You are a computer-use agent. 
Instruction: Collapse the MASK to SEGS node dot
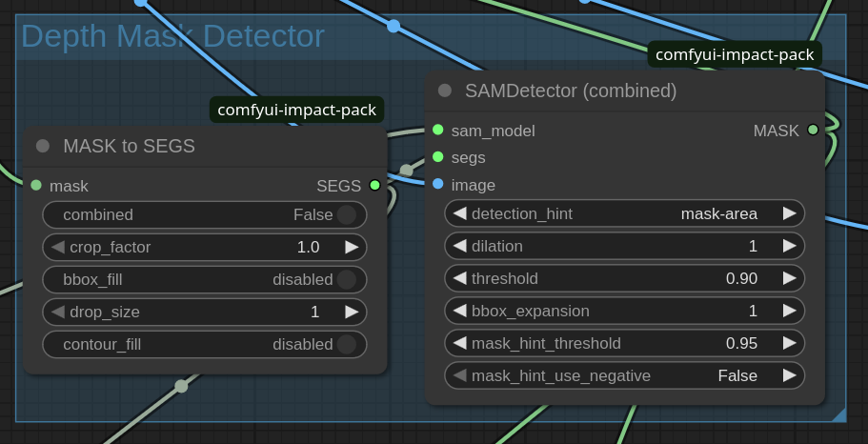[x=43, y=146]
